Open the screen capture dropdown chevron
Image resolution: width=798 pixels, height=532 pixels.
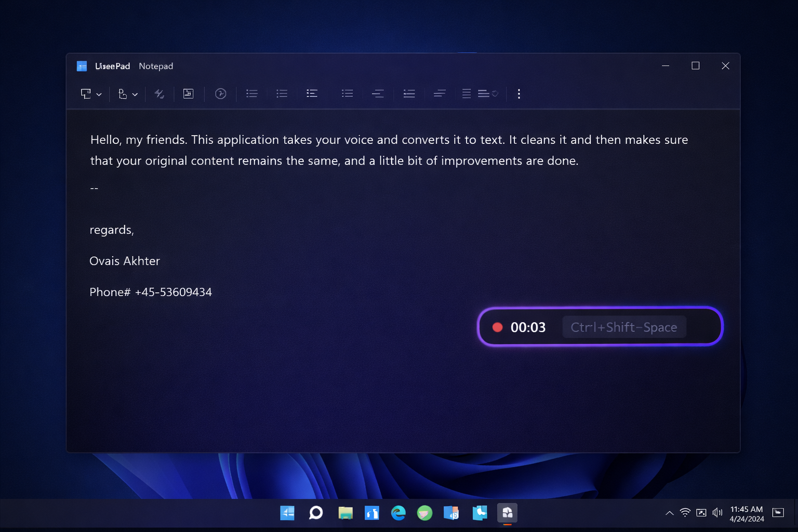tap(98, 94)
